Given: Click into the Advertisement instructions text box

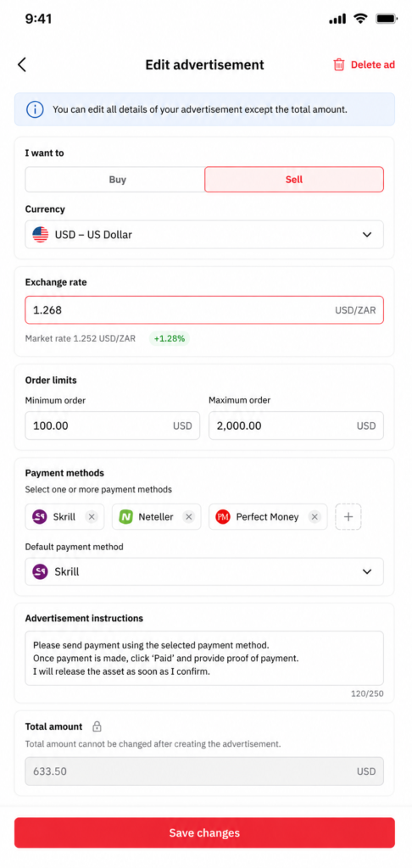Looking at the screenshot, I should (x=204, y=658).
